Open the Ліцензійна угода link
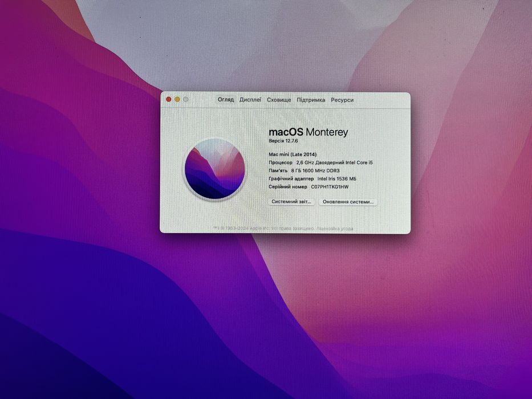532x399 pixels. point(335,229)
